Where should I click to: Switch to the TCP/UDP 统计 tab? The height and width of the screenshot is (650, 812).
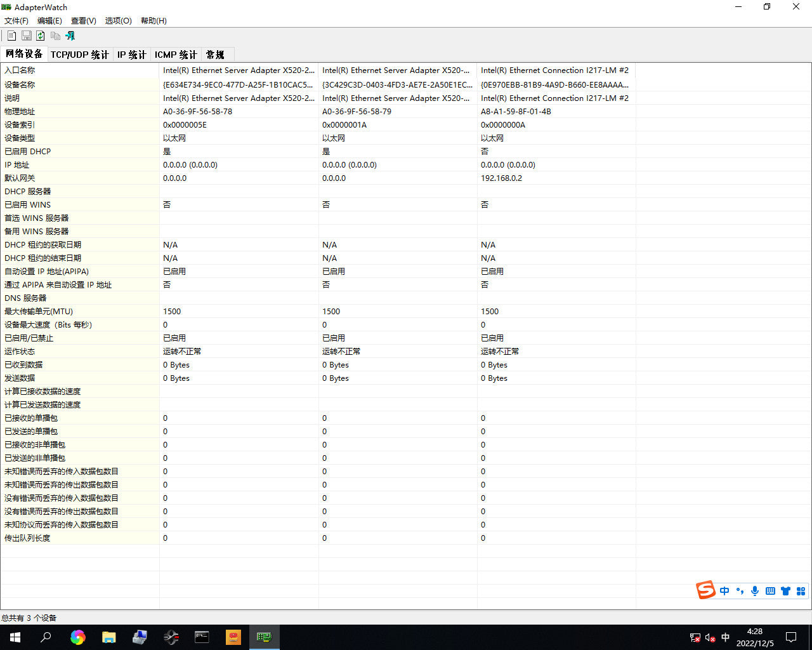pos(80,55)
